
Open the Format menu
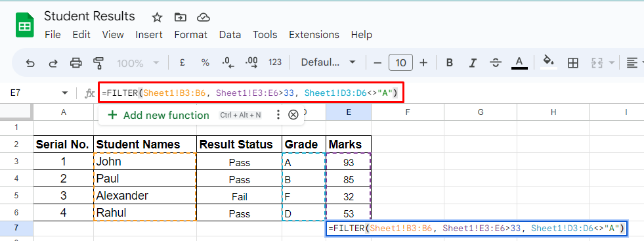click(x=191, y=35)
